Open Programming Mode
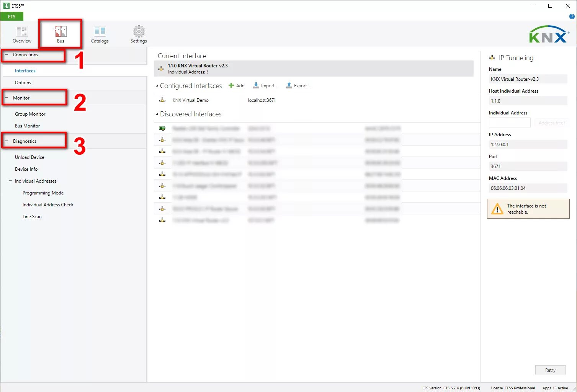The height and width of the screenshot is (392, 577). click(43, 193)
